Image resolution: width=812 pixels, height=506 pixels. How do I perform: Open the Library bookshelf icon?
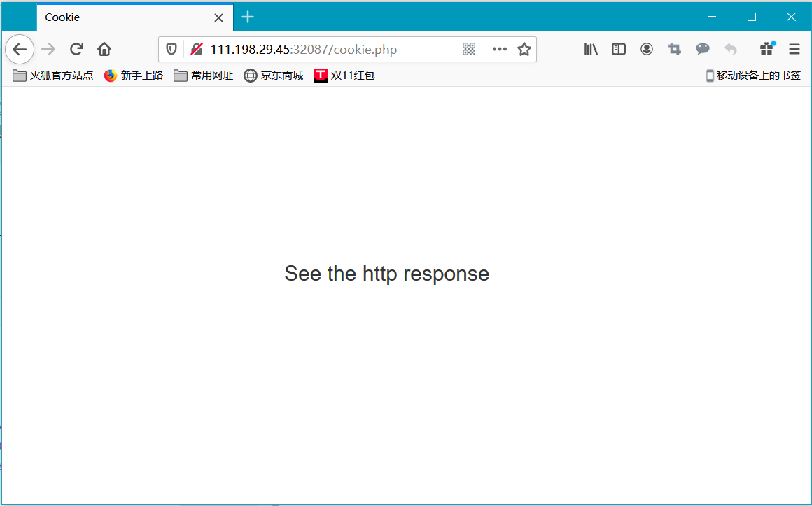pos(591,49)
